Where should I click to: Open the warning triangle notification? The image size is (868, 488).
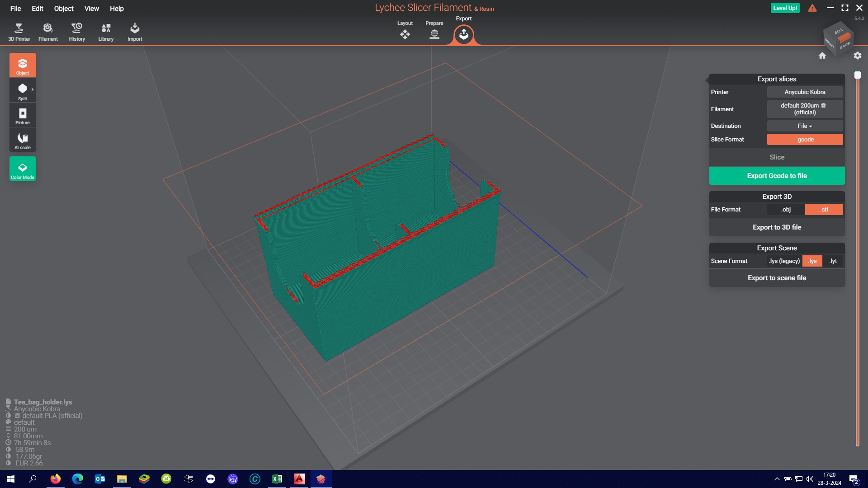coord(812,8)
